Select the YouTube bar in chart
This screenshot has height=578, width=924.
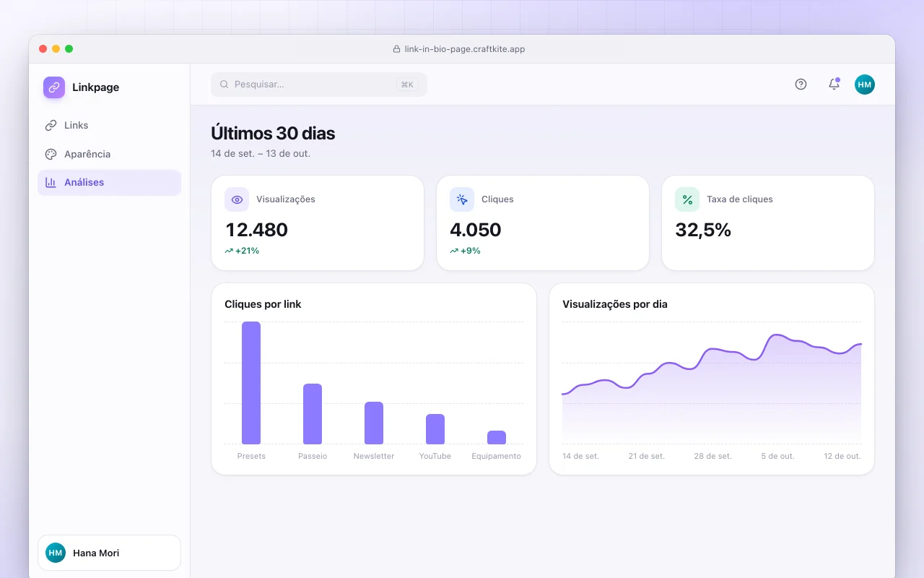(x=435, y=429)
